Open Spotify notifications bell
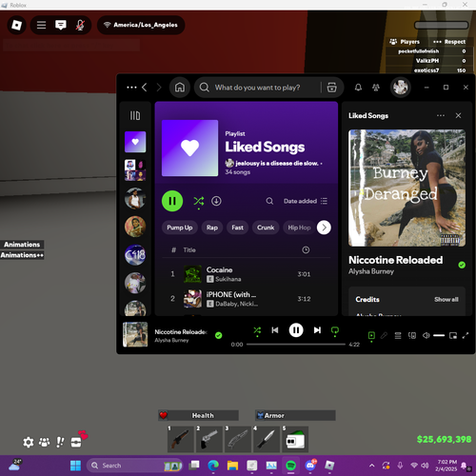476x476 pixels. pyautogui.click(x=358, y=88)
